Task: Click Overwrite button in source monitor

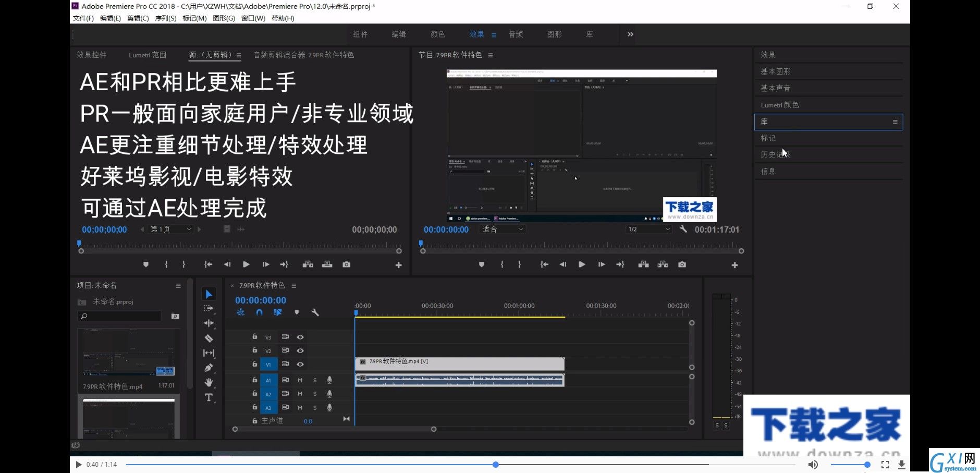Action: click(327, 264)
